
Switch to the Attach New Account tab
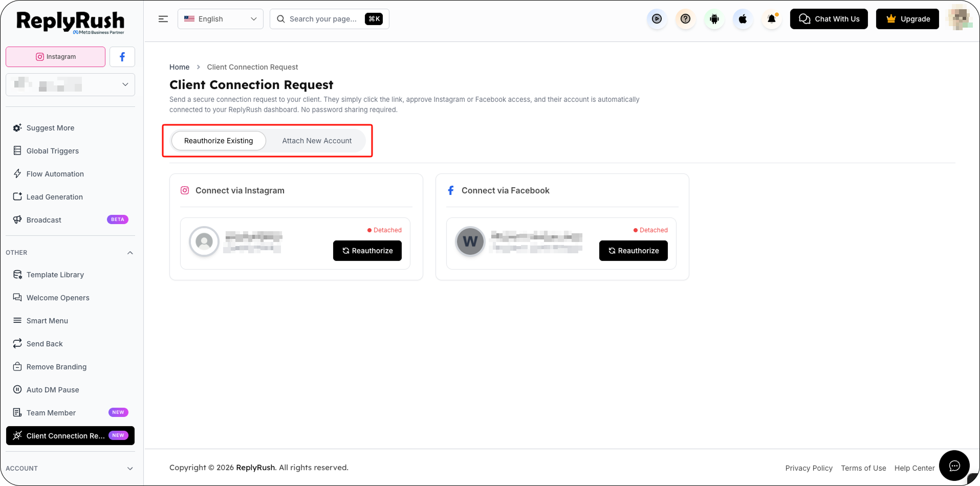pyautogui.click(x=317, y=141)
